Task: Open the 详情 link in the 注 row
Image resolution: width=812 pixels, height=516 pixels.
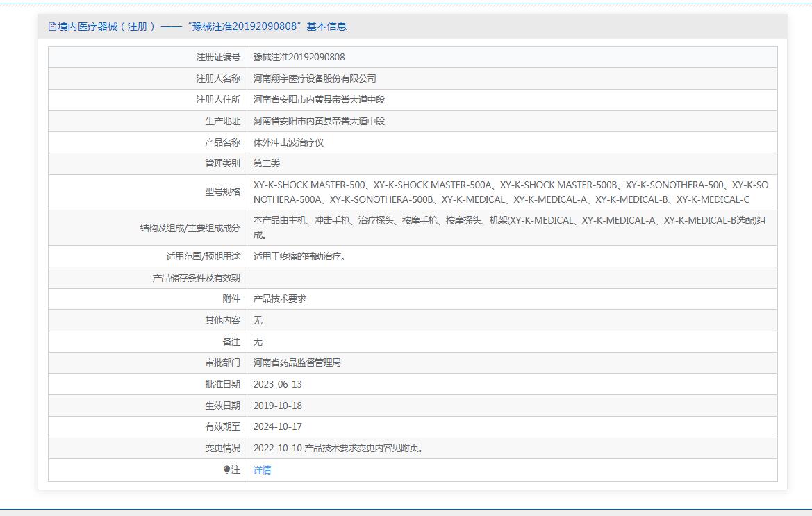Action: (262, 470)
